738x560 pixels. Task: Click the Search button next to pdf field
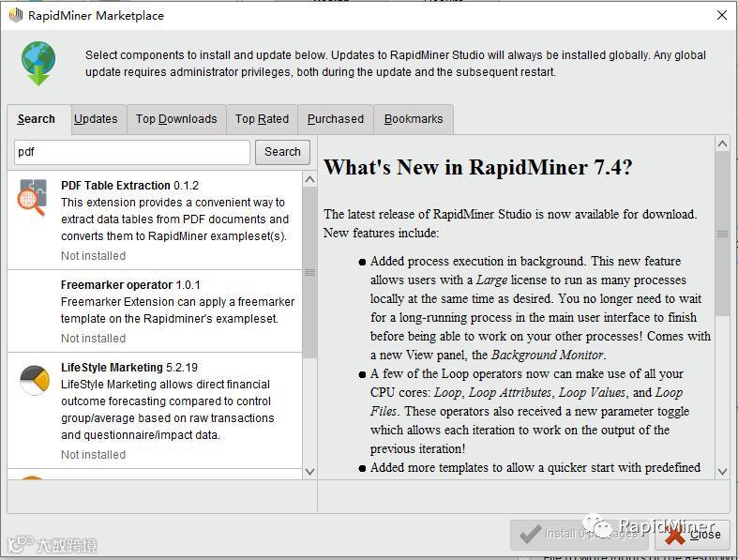tap(282, 152)
